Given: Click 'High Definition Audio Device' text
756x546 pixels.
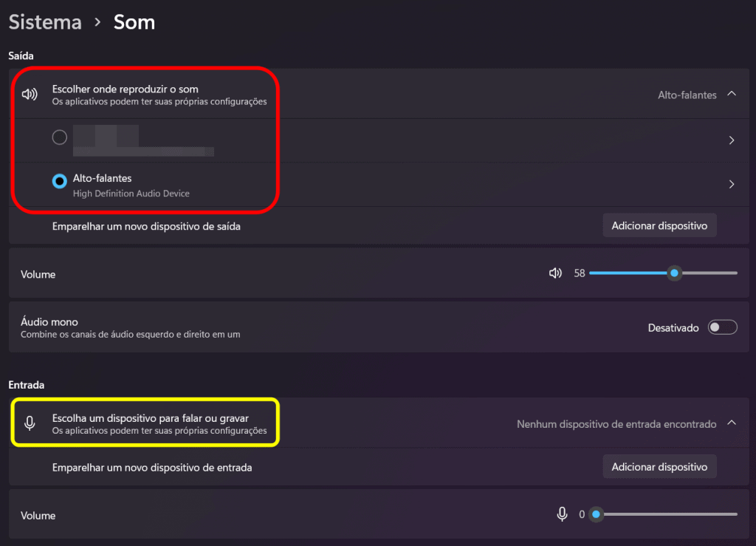Looking at the screenshot, I should pos(131,194).
